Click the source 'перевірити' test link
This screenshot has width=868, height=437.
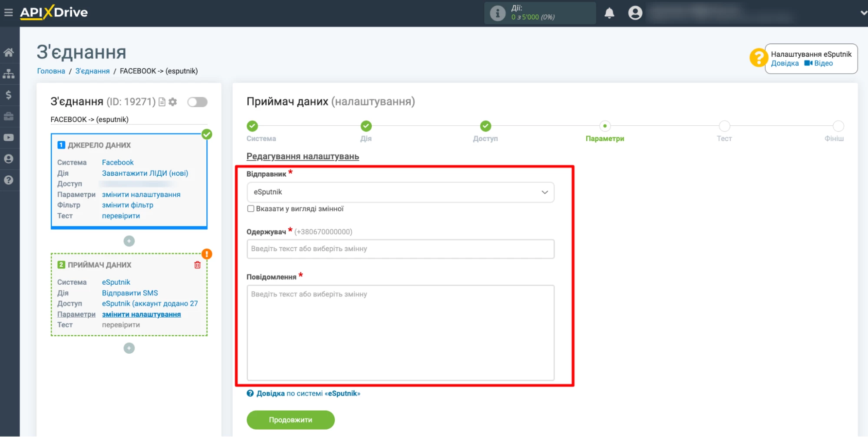pos(121,216)
